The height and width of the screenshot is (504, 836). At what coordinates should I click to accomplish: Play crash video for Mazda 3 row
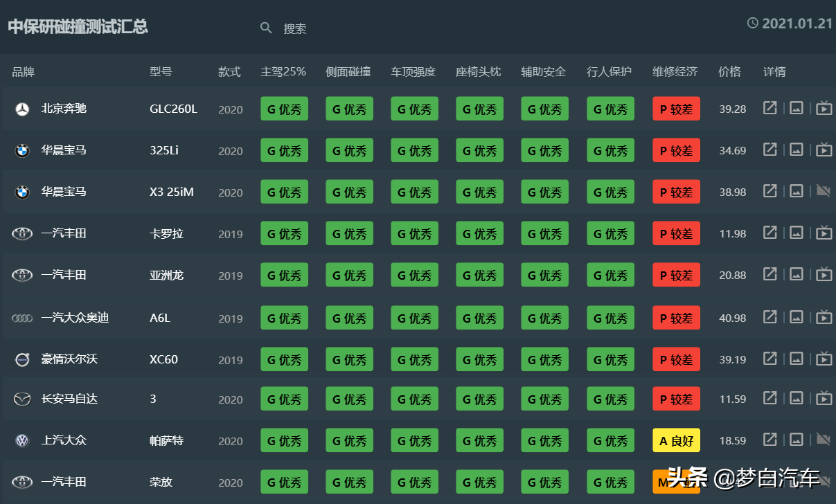click(824, 398)
